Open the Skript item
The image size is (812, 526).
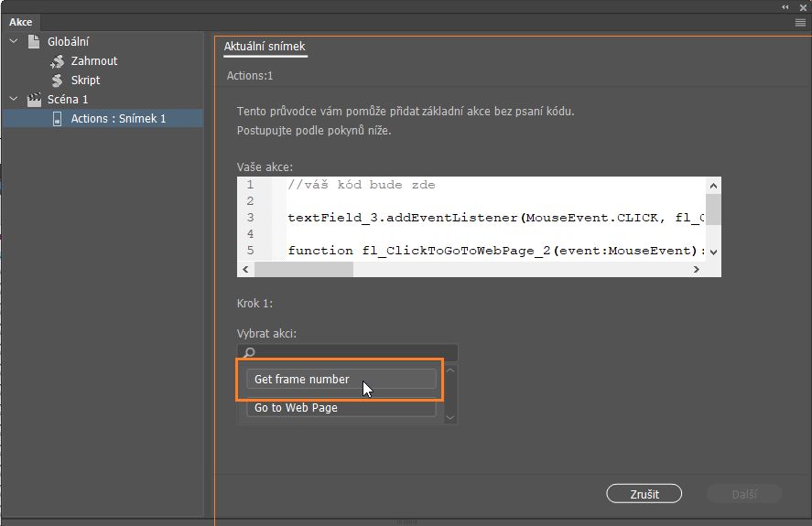click(85, 81)
